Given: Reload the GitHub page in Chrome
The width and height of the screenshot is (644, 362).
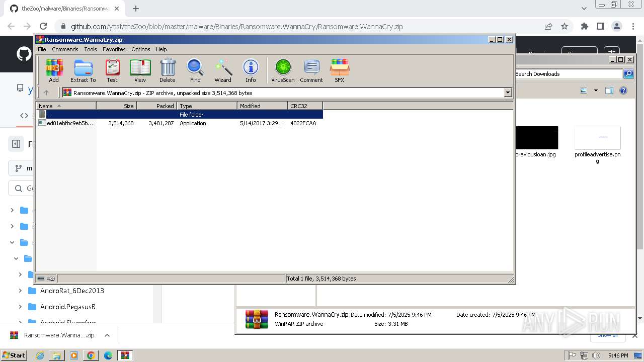Looking at the screenshot, I should pos(43,27).
